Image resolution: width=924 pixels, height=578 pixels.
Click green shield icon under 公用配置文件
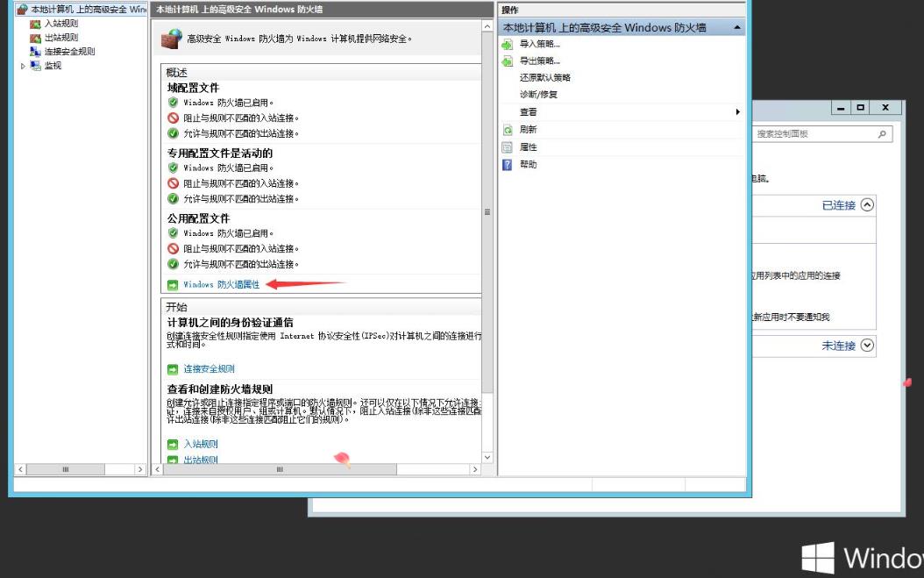(173, 233)
